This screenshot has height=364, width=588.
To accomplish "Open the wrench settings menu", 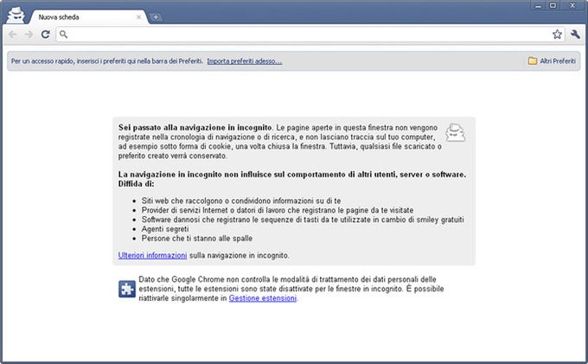I will (575, 35).
